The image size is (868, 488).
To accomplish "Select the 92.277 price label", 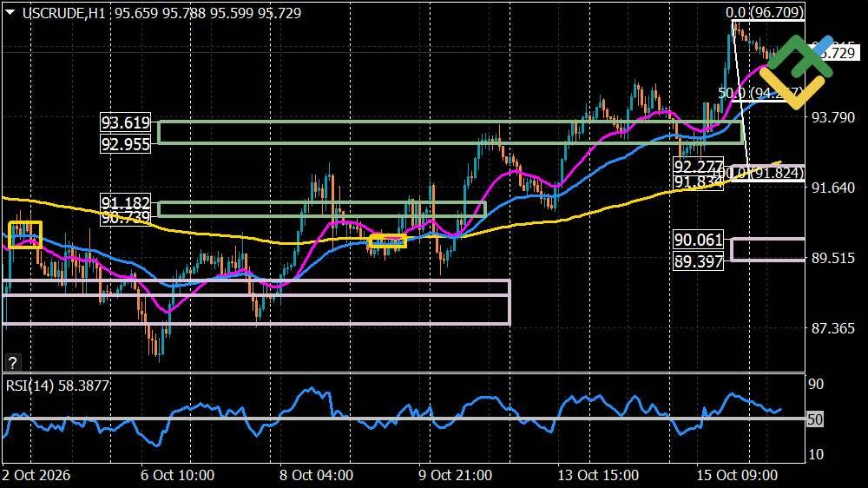I will coord(699,166).
